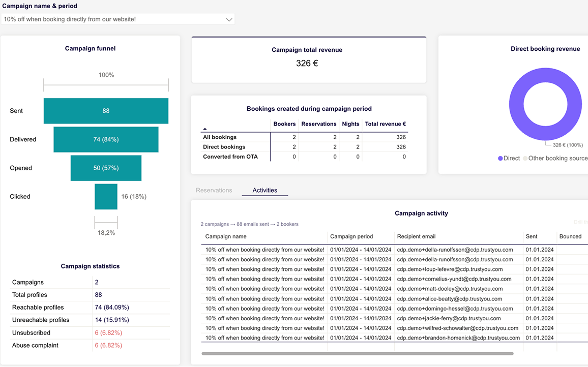Sort by Campaign name column header
The width and height of the screenshot is (588, 367).
tap(226, 236)
